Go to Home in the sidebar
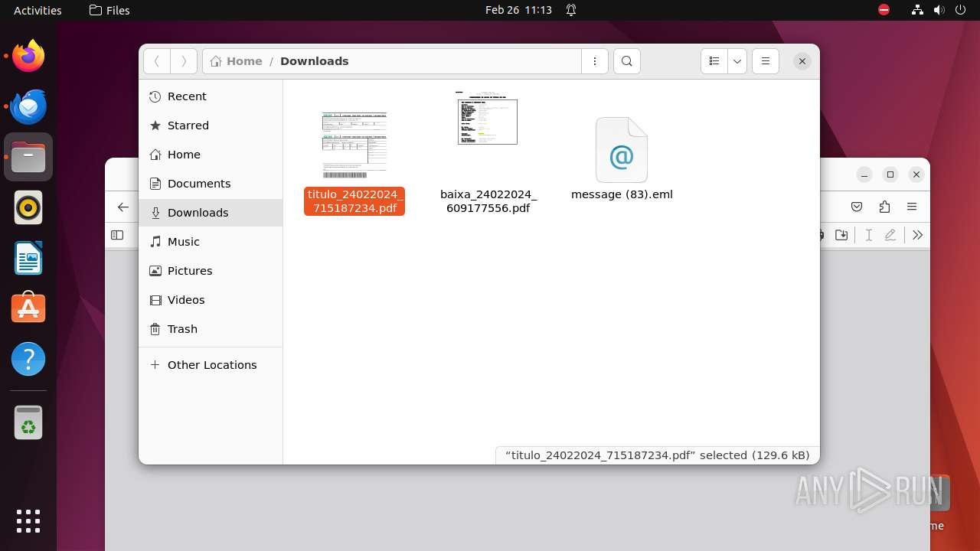Viewport: 980px width, 551px height. pyautogui.click(x=211, y=155)
